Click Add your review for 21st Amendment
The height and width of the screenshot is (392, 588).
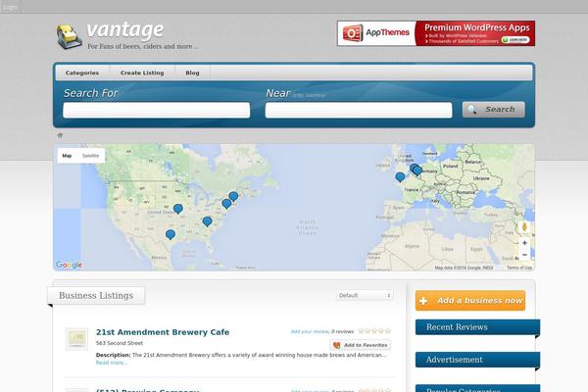coord(310,331)
